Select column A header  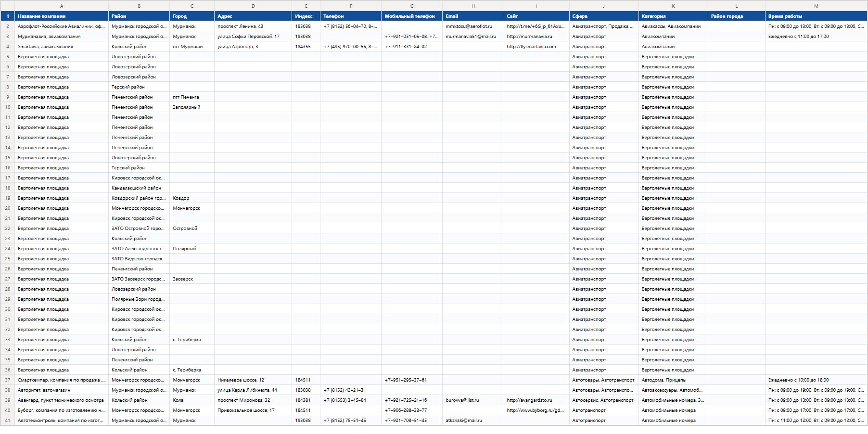(62, 6)
